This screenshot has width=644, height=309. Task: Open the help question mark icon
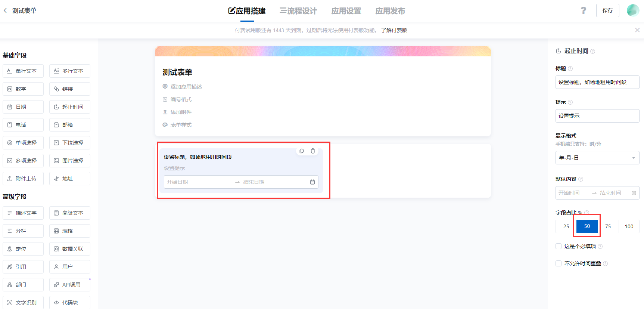[x=584, y=10]
